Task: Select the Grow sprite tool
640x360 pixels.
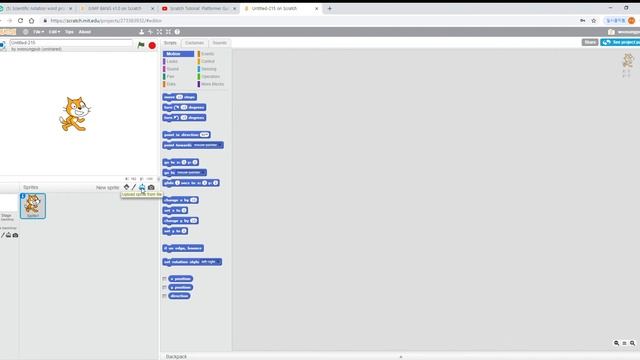Action: [159, 32]
